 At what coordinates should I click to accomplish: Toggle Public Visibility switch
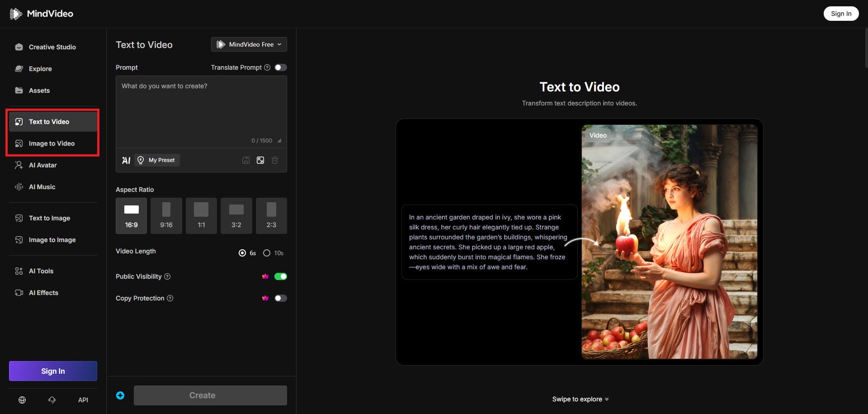click(281, 276)
